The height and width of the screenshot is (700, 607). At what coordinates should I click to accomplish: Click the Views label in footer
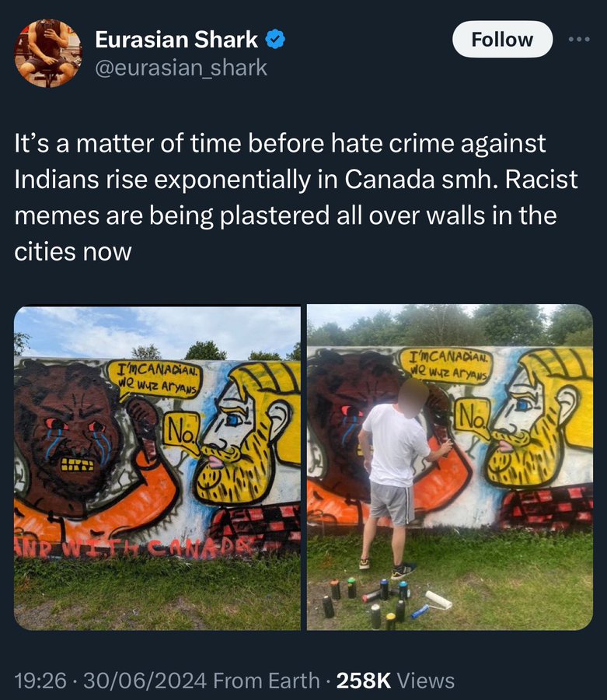(425, 681)
